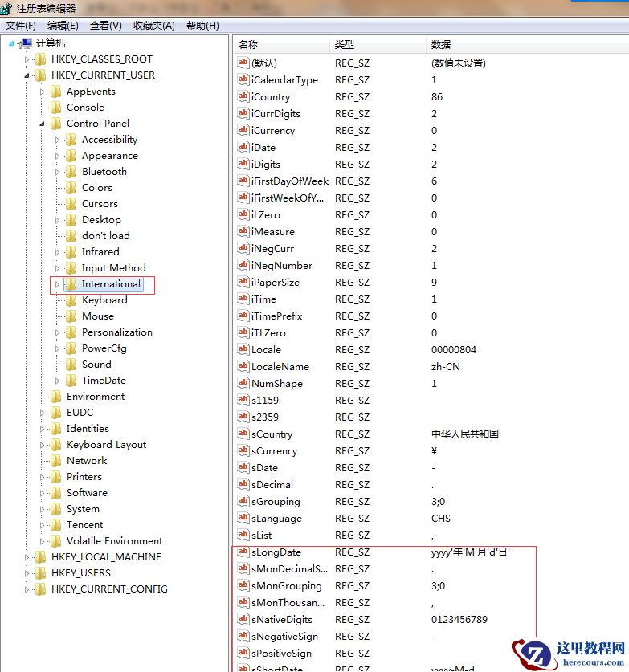The image size is (629, 672).
Task: Select the Software key
Action: 87,493
